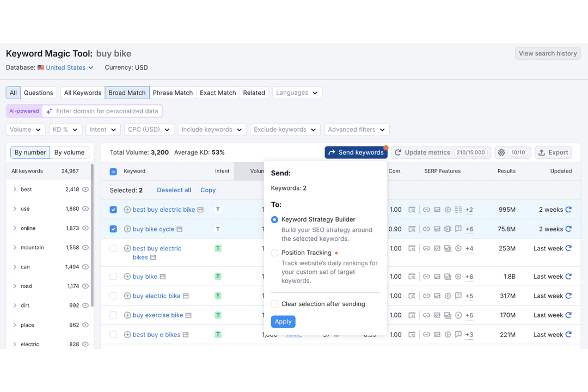The height and width of the screenshot is (392, 588).
Task: Show more SERP features +6 for buy bike cycle
Action: click(469, 229)
